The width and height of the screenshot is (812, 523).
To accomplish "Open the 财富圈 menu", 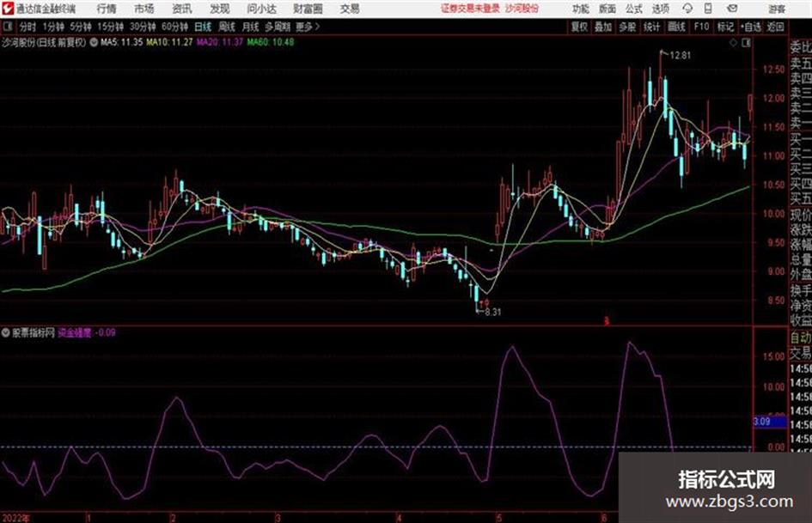I will click(x=308, y=9).
